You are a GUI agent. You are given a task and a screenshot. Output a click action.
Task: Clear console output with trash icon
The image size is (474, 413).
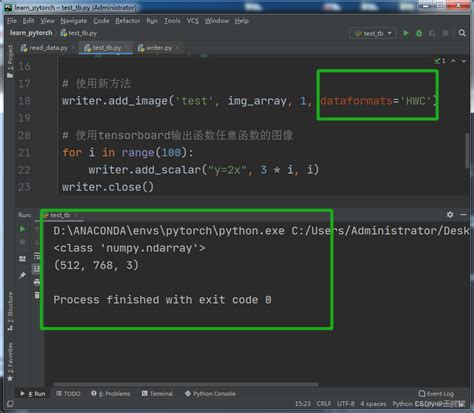[37, 295]
